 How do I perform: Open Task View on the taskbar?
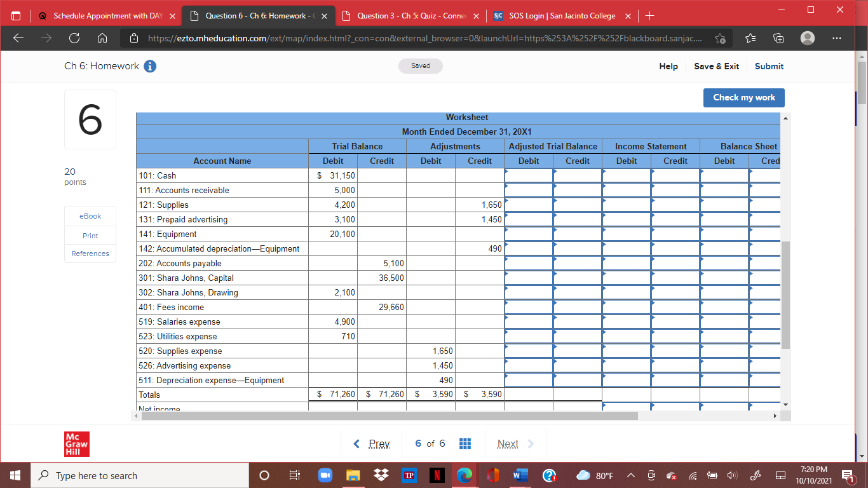[x=294, y=475]
